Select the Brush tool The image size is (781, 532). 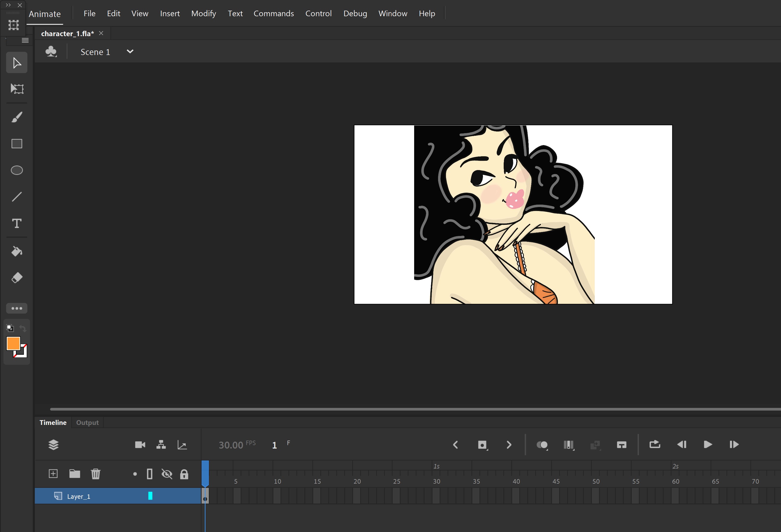17,117
